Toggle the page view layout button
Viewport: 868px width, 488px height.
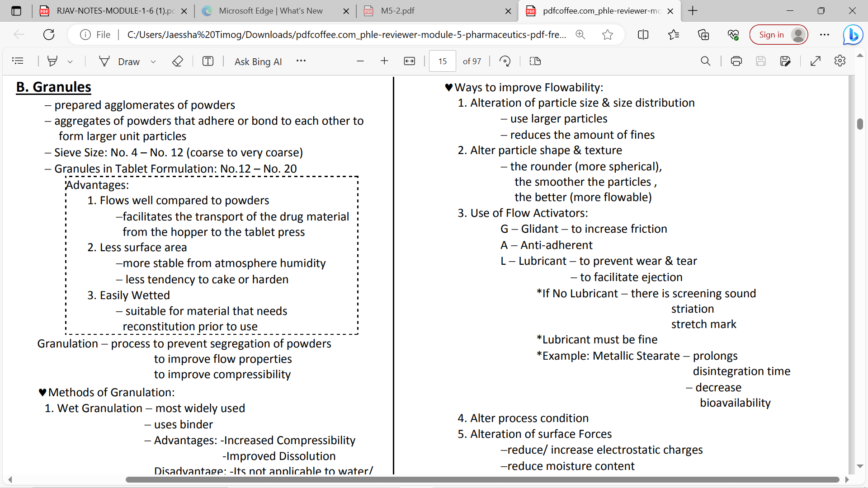[535, 61]
